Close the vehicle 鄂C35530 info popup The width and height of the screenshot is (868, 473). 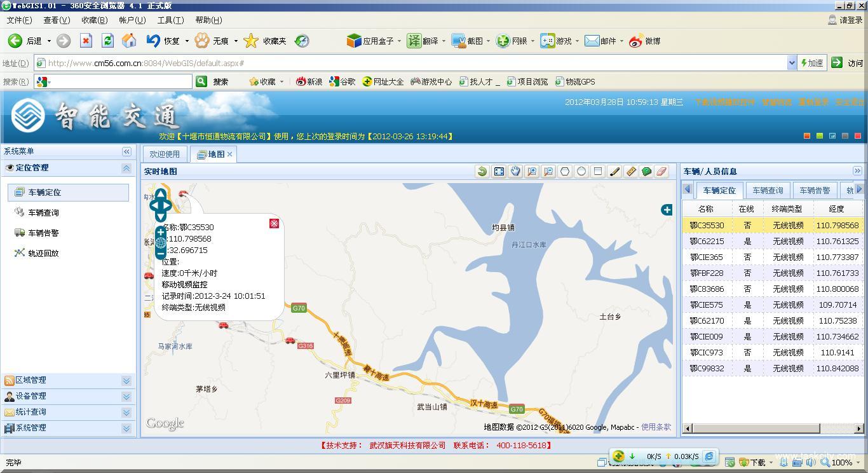[274, 223]
